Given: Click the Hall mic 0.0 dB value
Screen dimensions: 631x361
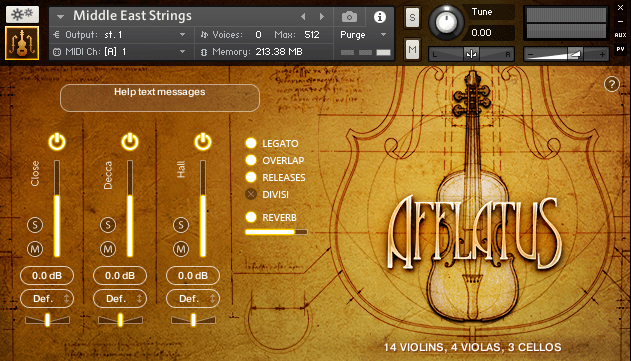Looking at the screenshot, I should pos(193,276).
